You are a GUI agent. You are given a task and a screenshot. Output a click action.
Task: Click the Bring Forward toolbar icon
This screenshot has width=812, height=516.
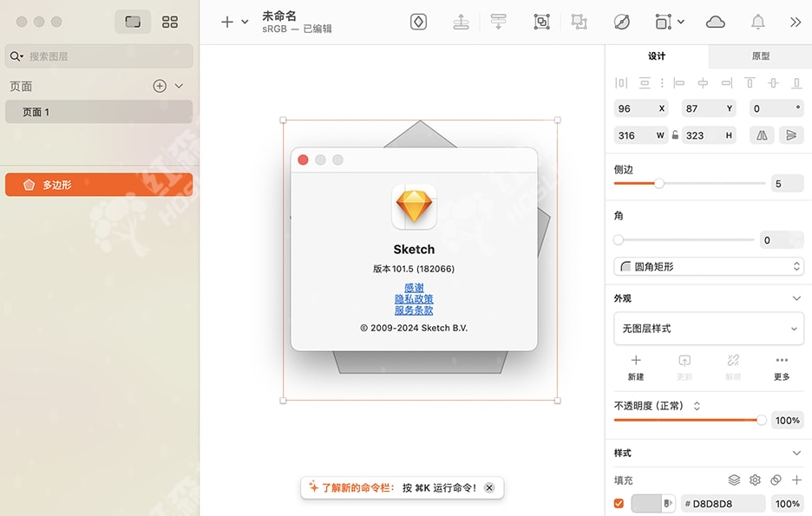pyautogui.click(x=461, y=22)
